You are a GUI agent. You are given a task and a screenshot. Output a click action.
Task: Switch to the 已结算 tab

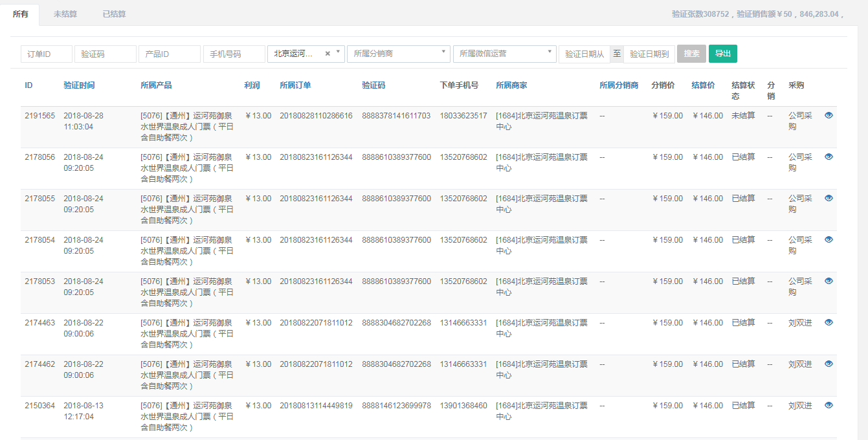click(x=114, y=14)
